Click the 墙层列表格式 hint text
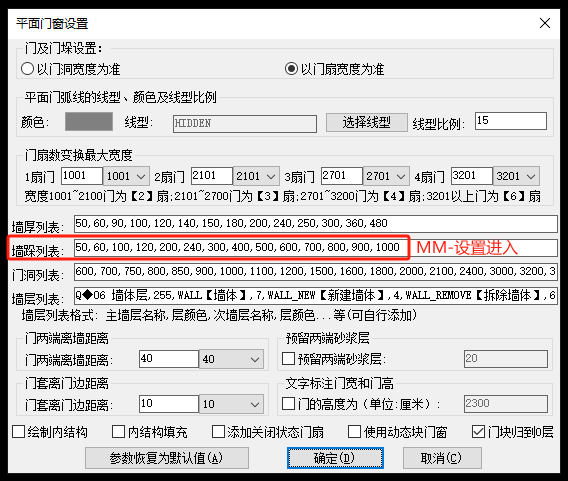Image resolution: width=568 pixels, height=481 pixels. click(x=219, y=315)
